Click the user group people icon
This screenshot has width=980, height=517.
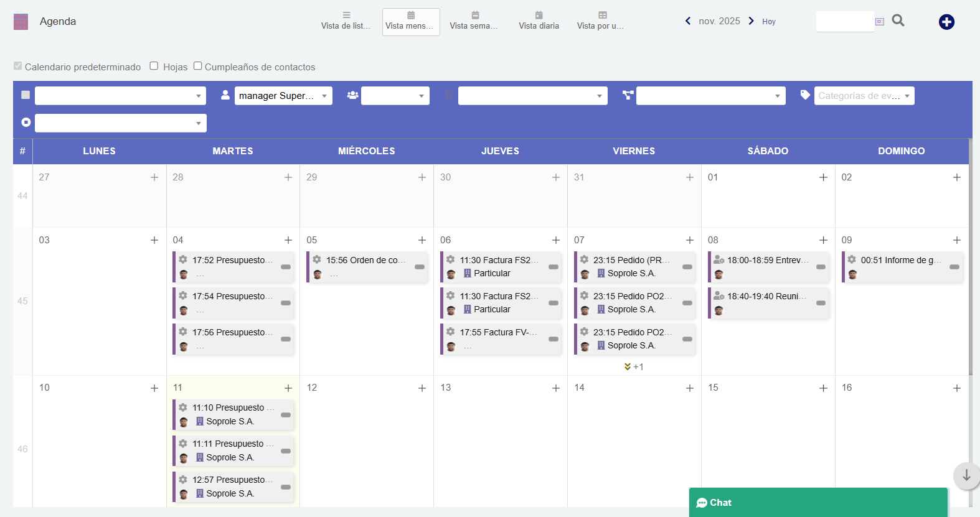tap(352, 95)
